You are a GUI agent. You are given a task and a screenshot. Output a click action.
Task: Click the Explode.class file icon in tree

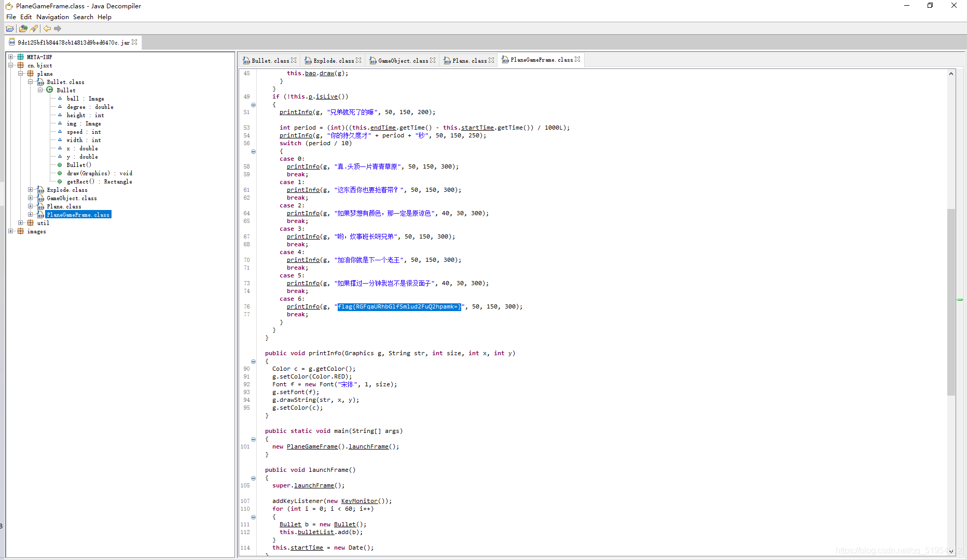40,190
